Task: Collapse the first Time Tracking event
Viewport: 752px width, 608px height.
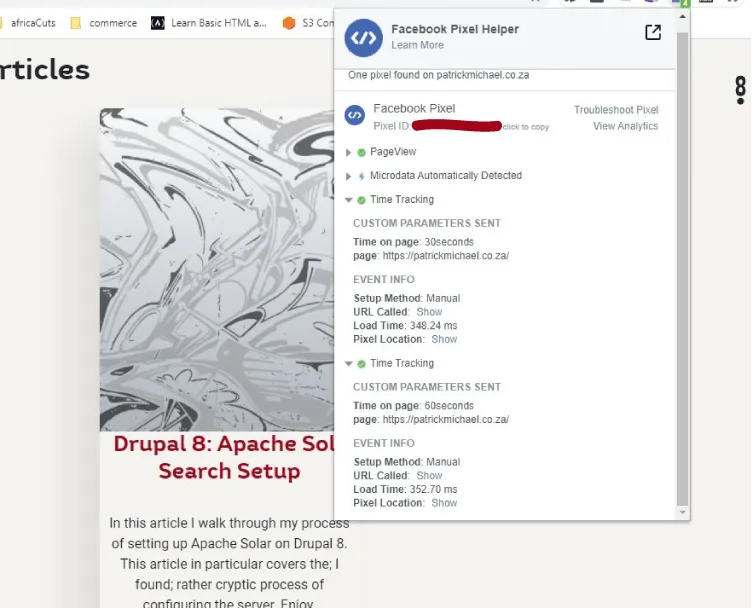Action: click(349, 200)
